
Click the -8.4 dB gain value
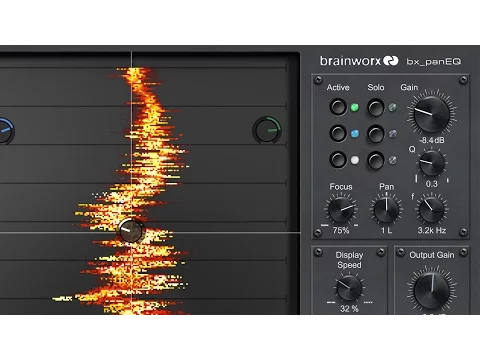[432, 140]
